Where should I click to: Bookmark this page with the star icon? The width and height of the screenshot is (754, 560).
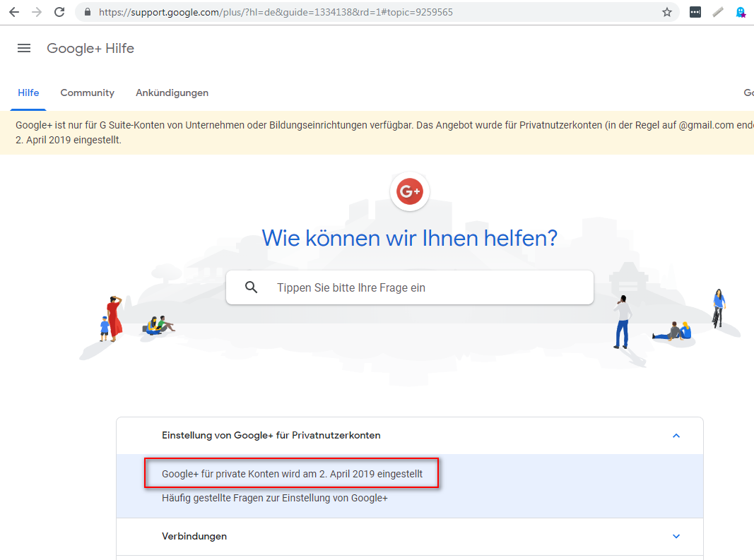[x=666, y=12]
